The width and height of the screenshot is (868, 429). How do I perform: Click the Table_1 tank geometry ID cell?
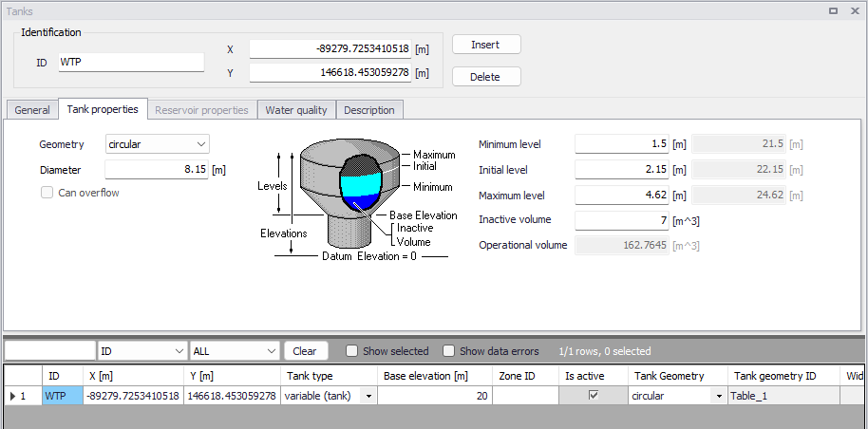click(783, 396)
